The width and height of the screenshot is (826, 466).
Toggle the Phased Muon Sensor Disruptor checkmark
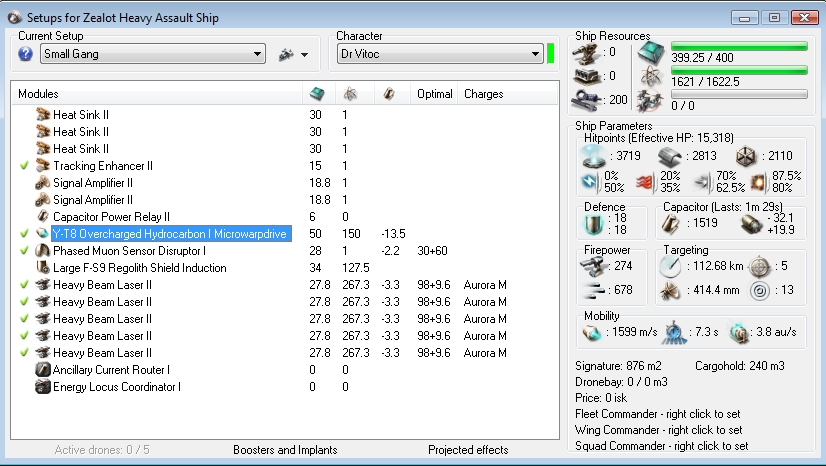click(24, 251)
